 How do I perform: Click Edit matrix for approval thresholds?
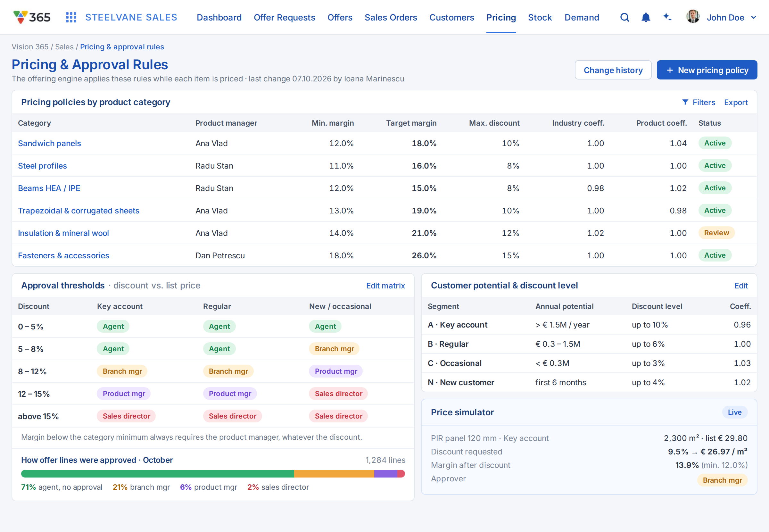point(385,286)
